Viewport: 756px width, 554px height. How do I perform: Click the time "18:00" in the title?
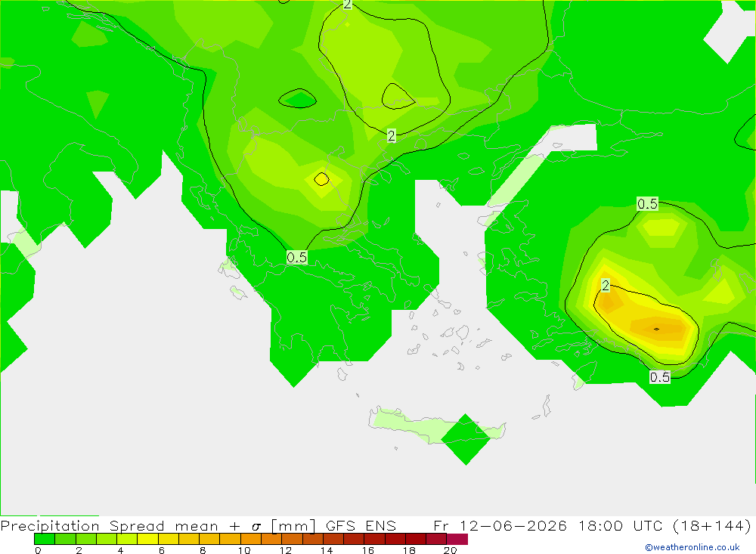[600, 525]
